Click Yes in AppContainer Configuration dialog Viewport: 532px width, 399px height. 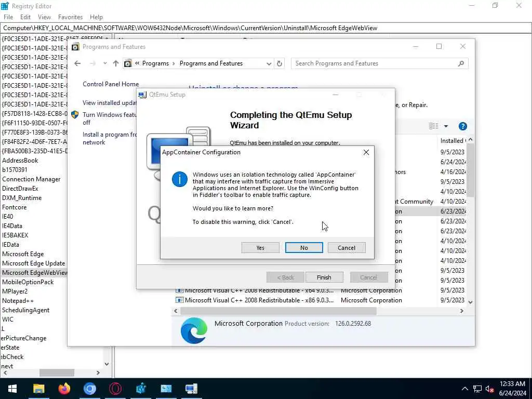(260, 248)
